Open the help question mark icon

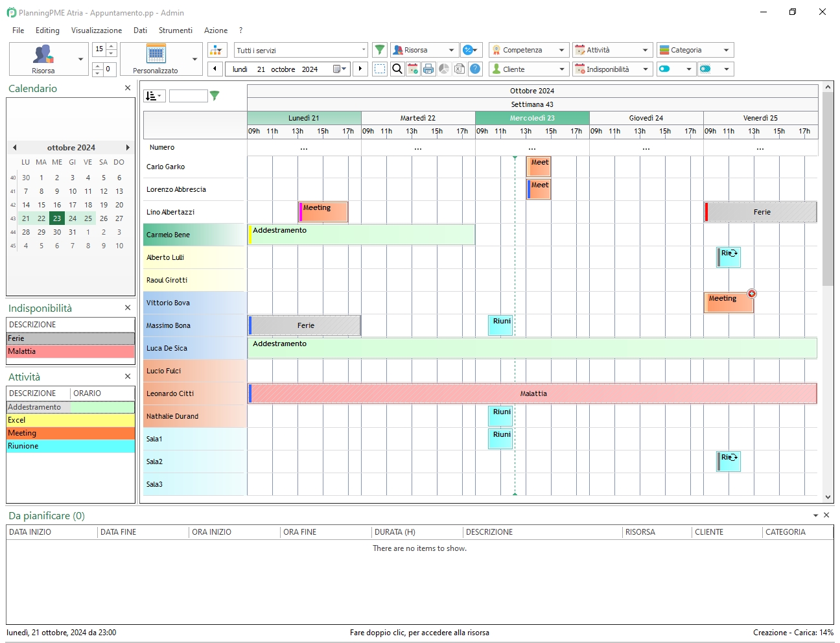tap(475, 69)
